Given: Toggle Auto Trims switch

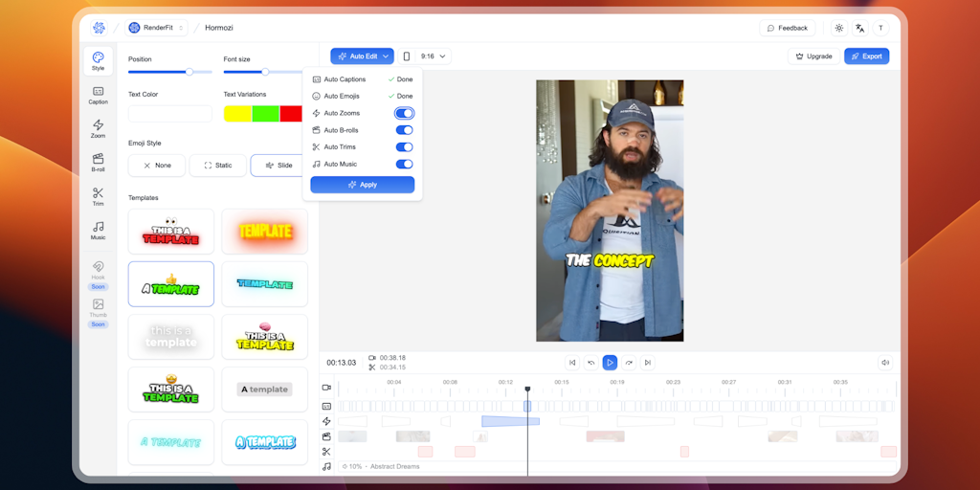Looking at the screenshot, I should [404, 146].
